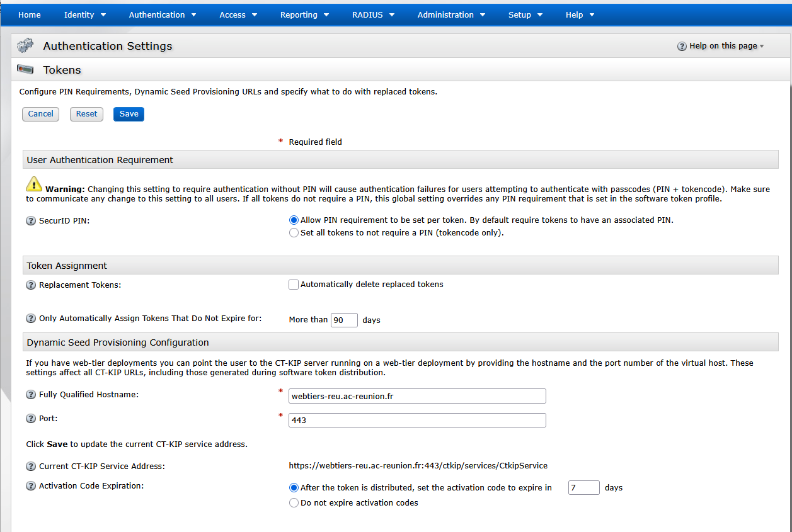Click the activation code expiry days field
The image size is (792, 532).
583,488
